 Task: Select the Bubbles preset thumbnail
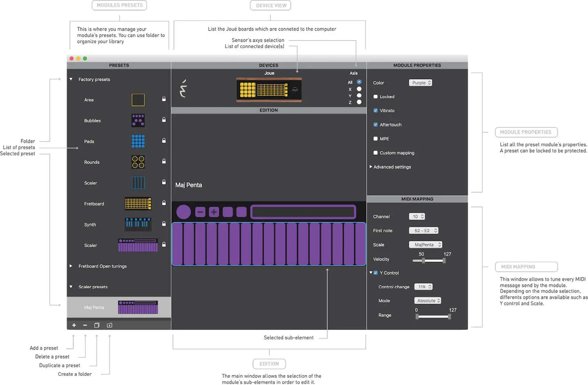[138, 120]
